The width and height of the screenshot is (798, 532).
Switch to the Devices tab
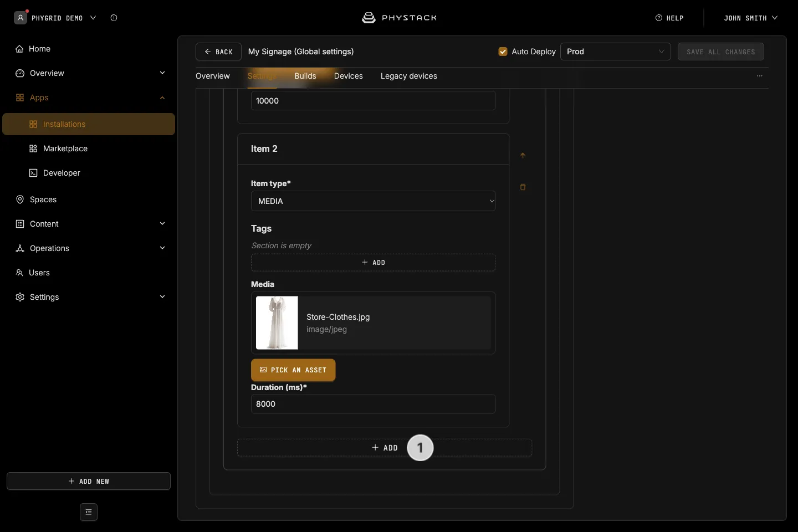(x=349, y=76)
